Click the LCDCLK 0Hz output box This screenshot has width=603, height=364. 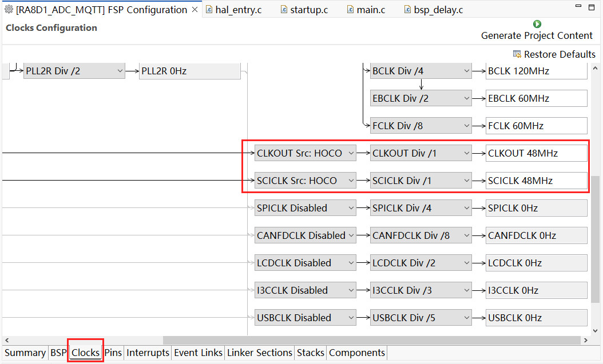click(x=537, y=263)
